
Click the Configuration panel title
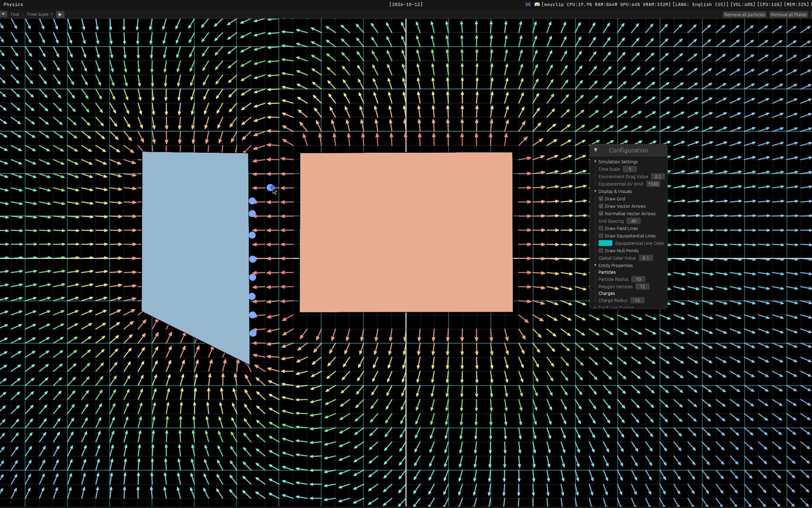[628, 150]
